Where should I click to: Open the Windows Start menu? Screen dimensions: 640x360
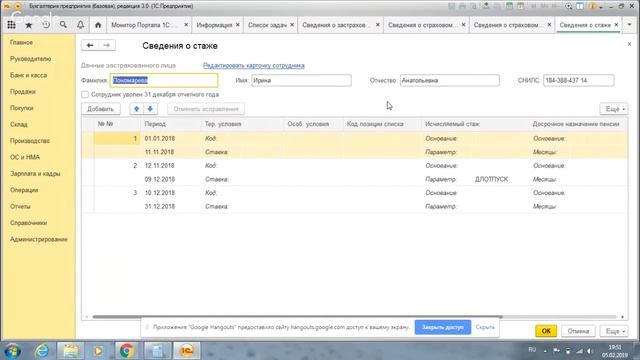point(13,351)
